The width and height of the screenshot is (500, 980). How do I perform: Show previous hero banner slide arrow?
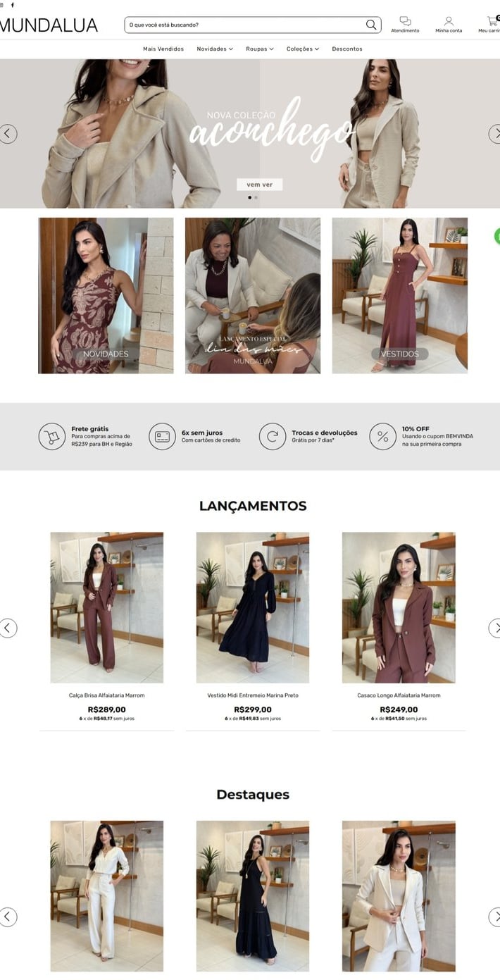point(8,134)
